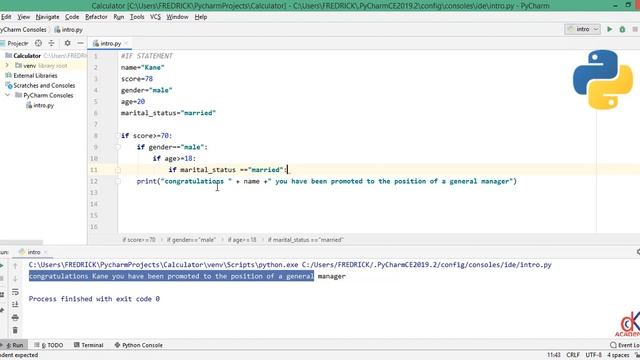Rerun program from the Run panel

click(x=2, y=266)
